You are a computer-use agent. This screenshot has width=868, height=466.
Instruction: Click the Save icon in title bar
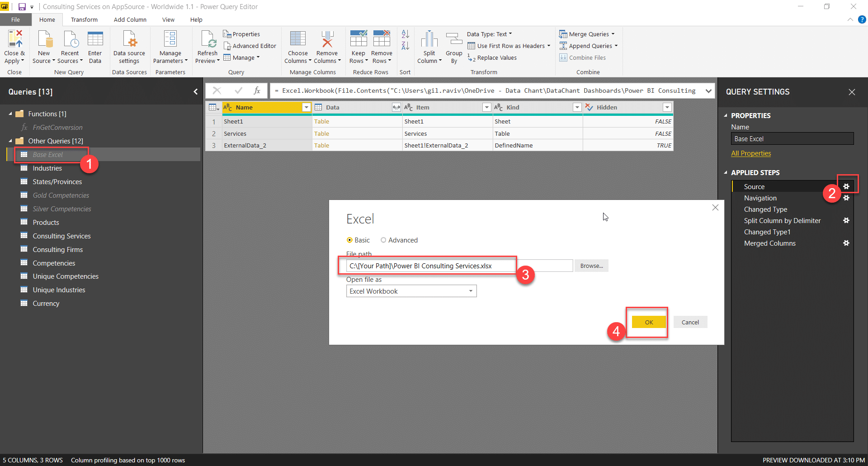tap(22, 7)
